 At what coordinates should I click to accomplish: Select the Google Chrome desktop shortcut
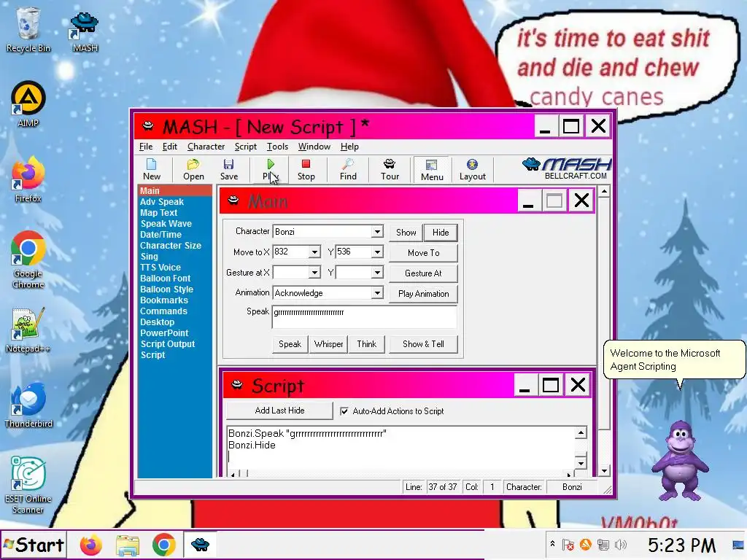point(28,260)
